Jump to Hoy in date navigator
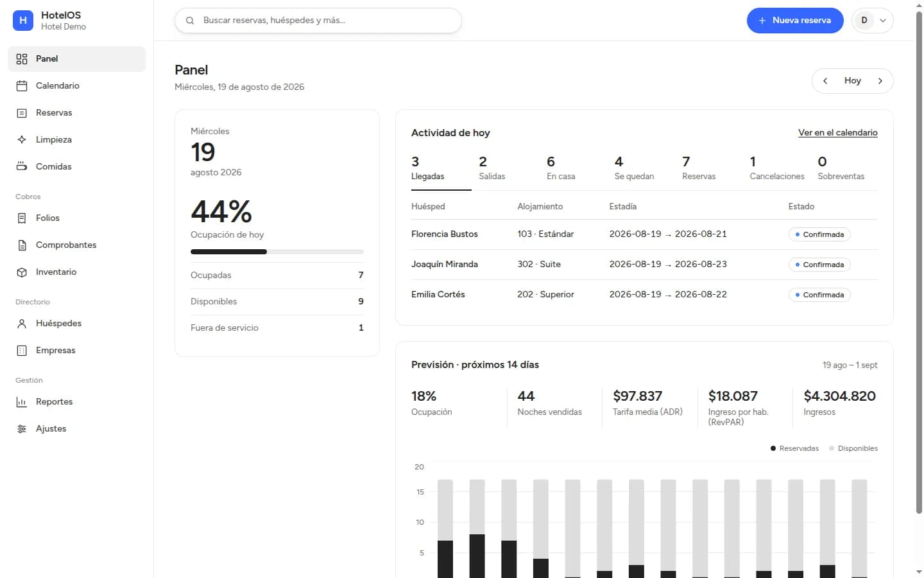Image resolution: width=924 pixels, height=578 pixels. 853,81
